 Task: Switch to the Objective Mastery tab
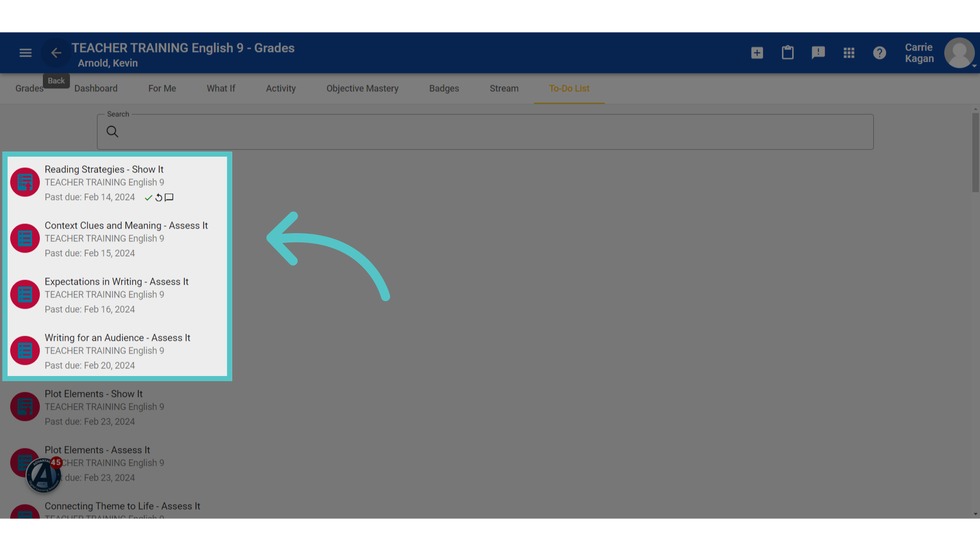click(x=362, y=88)
